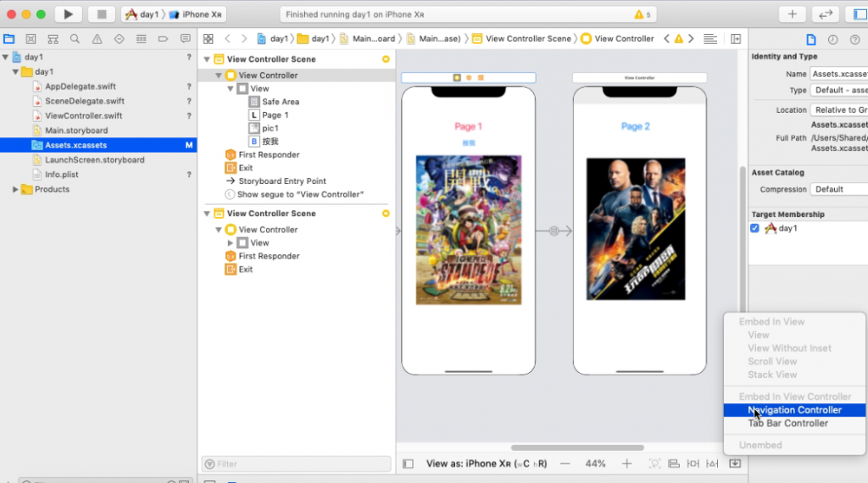Stop the running app

coord(102,14)
